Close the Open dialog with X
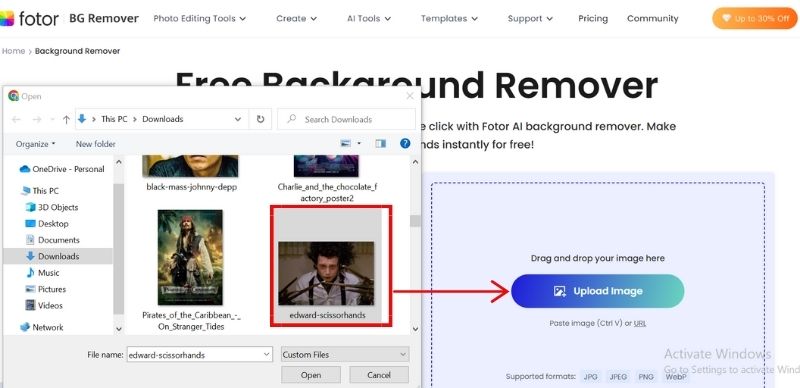 click(x=410, y=96)
